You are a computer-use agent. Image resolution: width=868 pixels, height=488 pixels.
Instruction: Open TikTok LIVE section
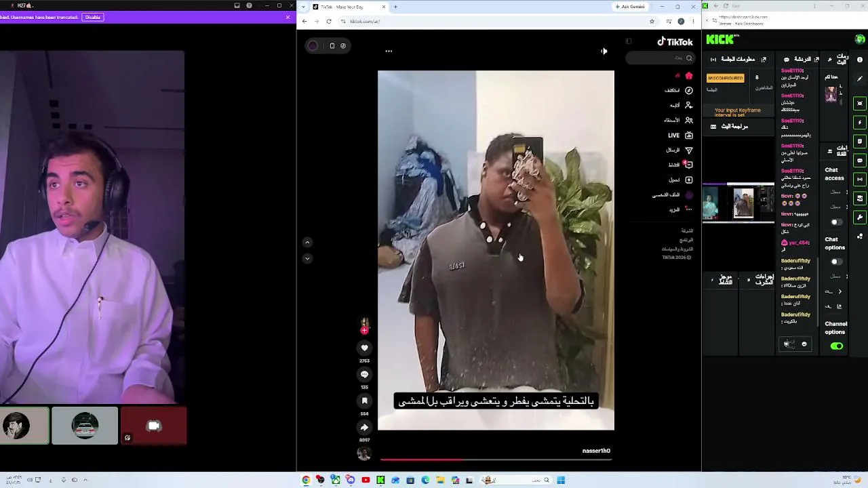[x=680, y=136]
